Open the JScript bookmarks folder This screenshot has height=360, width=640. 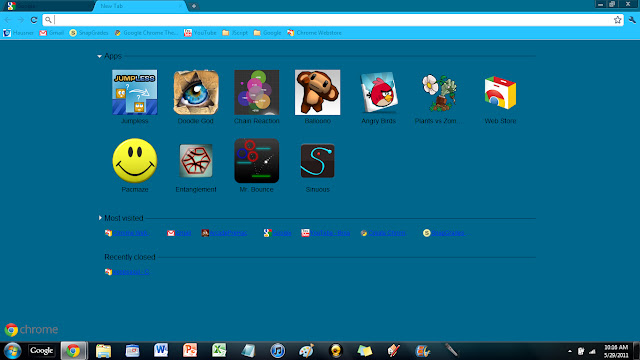click(x=235, y=33)
